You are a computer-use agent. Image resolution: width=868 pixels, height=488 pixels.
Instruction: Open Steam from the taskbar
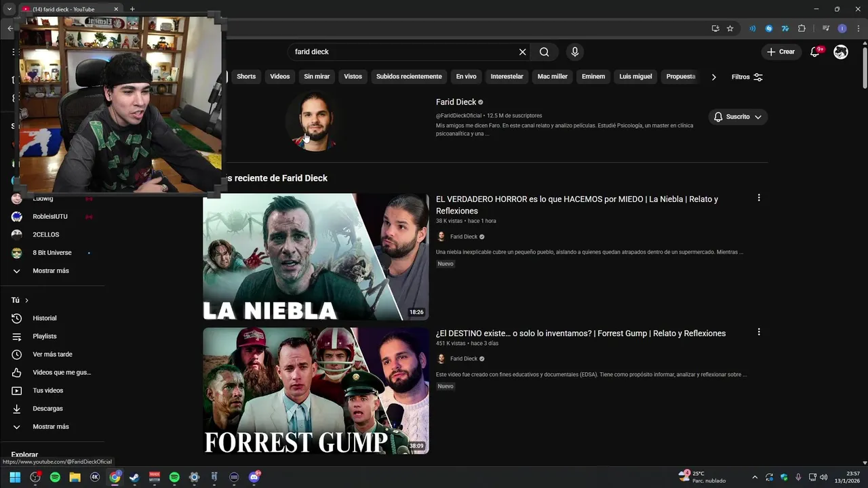click(x=134, y=477)
